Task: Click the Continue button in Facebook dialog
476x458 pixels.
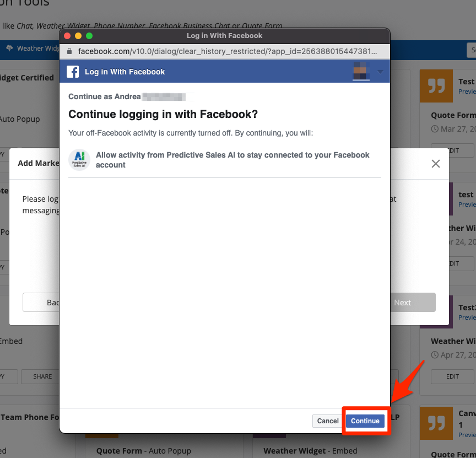Action: pyautogui.click(x=365, y=421)
